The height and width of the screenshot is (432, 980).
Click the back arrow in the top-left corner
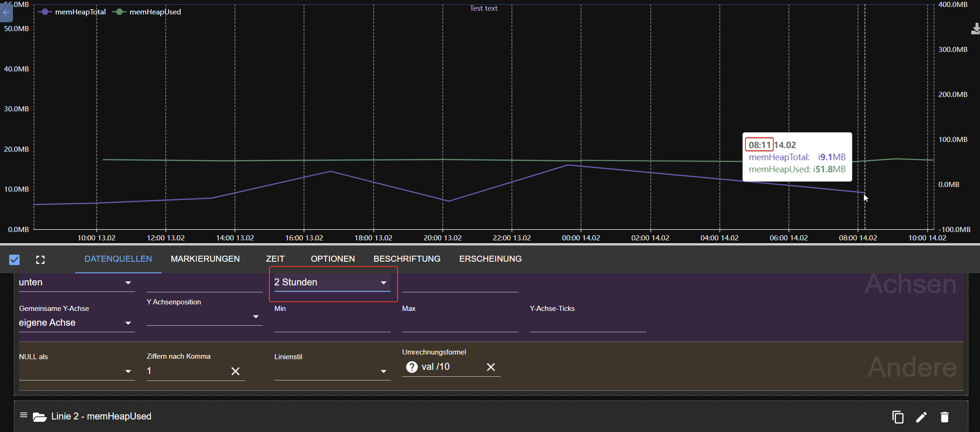click(x=7, y=13)
